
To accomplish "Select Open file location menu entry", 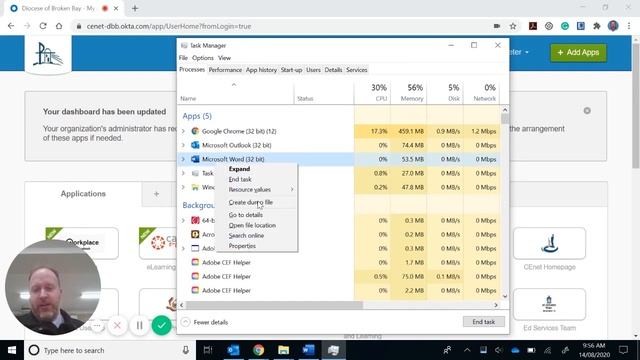I will tap(256, 225).
